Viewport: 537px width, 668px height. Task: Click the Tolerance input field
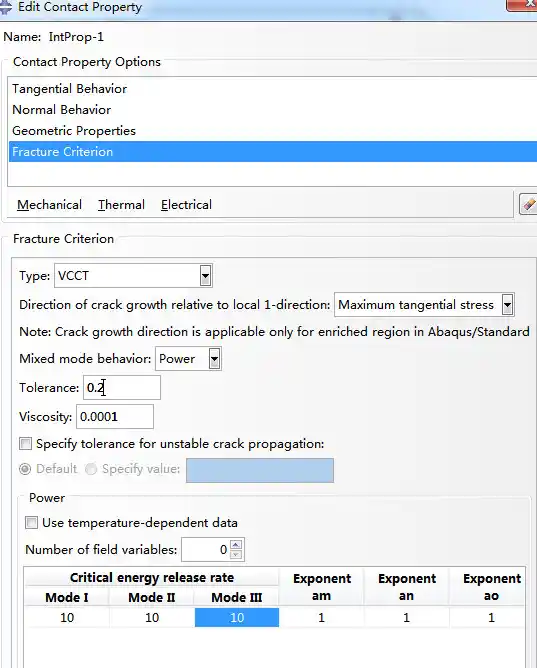click(122, 388)
